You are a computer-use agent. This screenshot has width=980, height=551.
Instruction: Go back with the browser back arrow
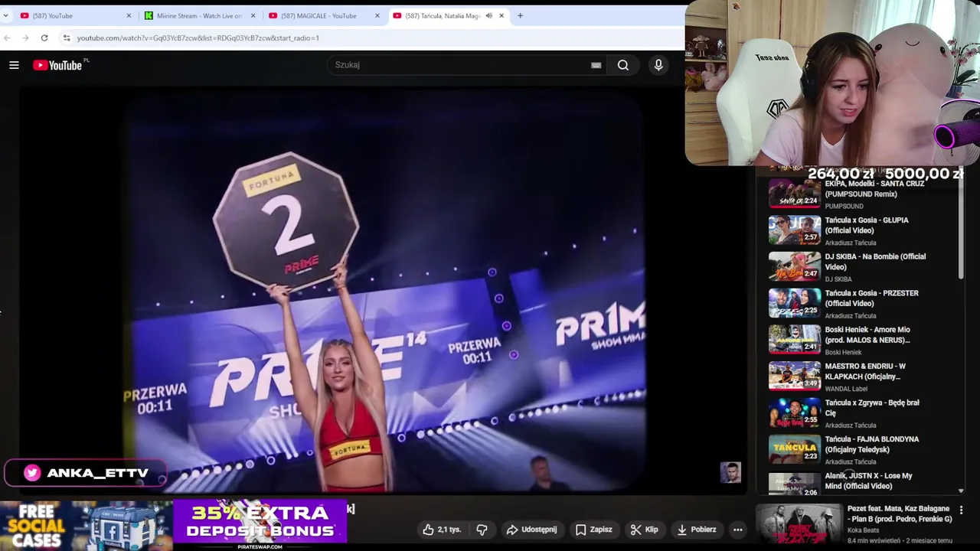pyautogui.click(x=7, y=37)
